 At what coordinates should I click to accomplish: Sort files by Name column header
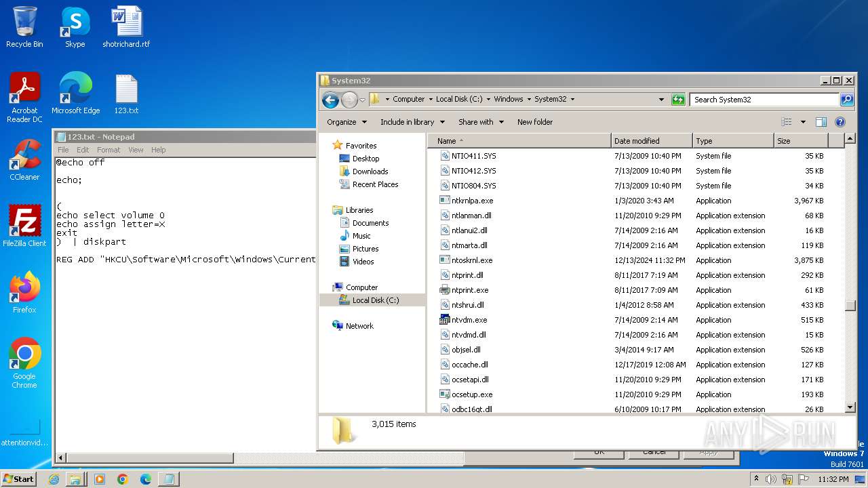point(519,141)
